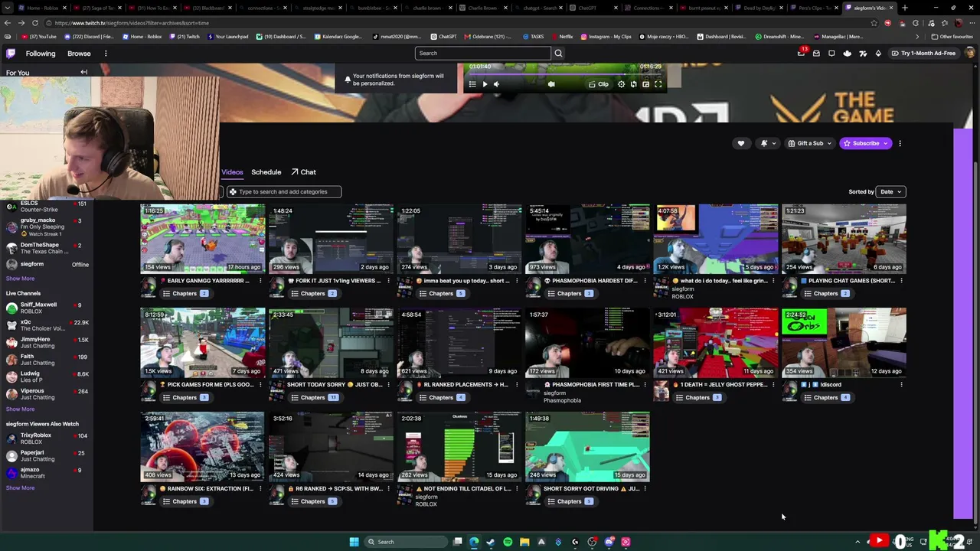Open TrixyRoblox channel in the sidebar
Screen dimensions: 980x551
tap(47, 439)
